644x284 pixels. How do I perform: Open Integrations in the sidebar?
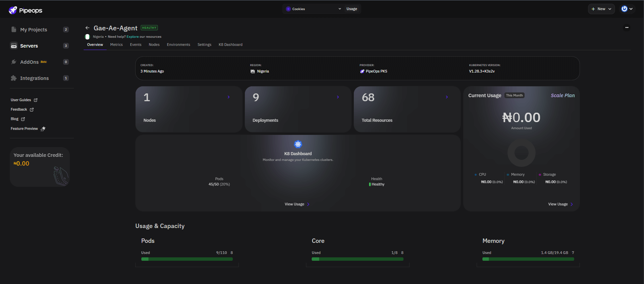[x=34, y=78]
